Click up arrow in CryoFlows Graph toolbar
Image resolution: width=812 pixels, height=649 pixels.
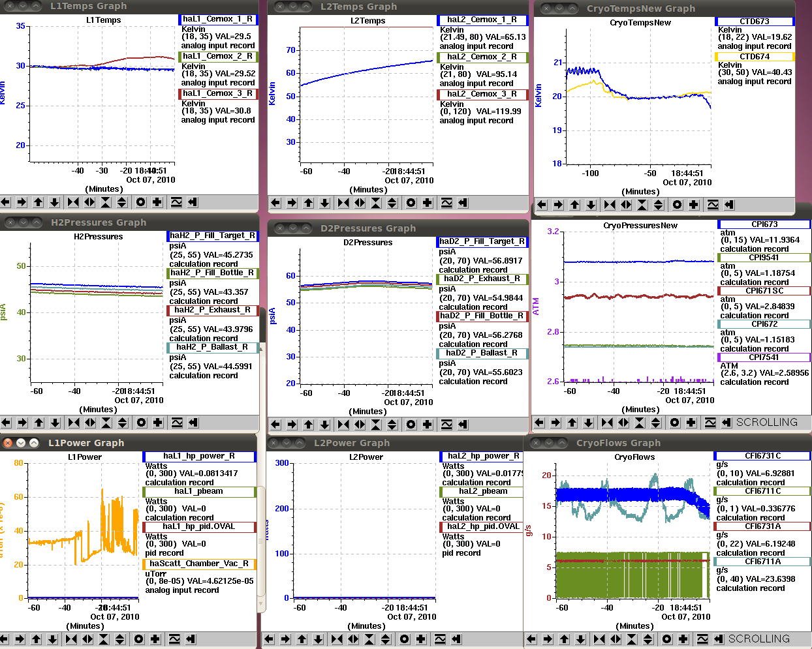tap(564, 639)
